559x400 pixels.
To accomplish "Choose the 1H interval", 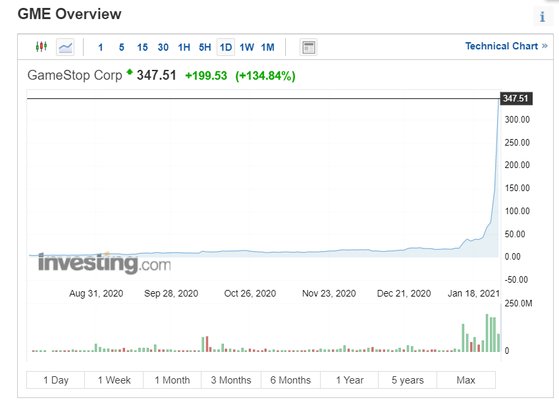I will point(184,47).
